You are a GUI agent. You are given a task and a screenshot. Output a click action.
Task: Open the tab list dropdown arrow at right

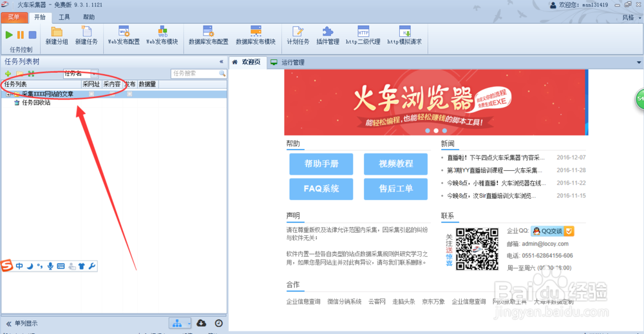click(x=639, y=63)
